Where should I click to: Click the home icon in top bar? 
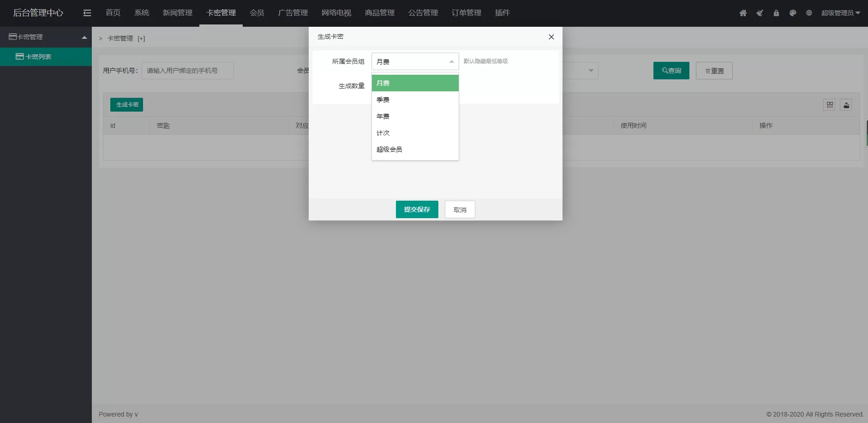click(743, 13)
